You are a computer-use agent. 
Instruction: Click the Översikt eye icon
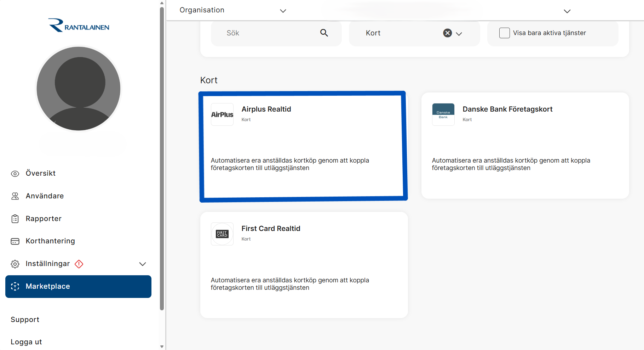point(15,174)
